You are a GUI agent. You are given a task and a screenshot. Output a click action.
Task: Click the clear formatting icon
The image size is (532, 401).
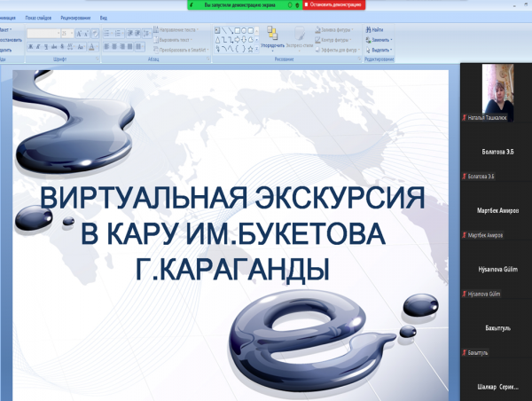click(96, 33)
